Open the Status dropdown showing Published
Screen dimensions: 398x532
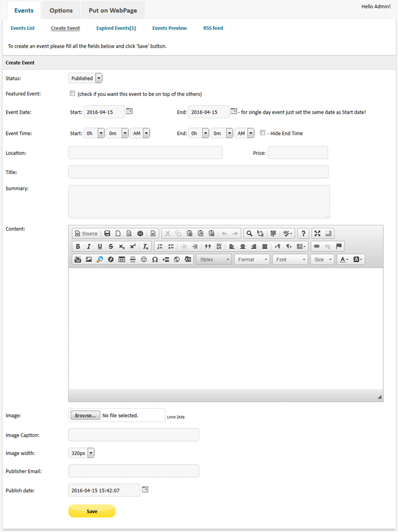tap(85, 79)
